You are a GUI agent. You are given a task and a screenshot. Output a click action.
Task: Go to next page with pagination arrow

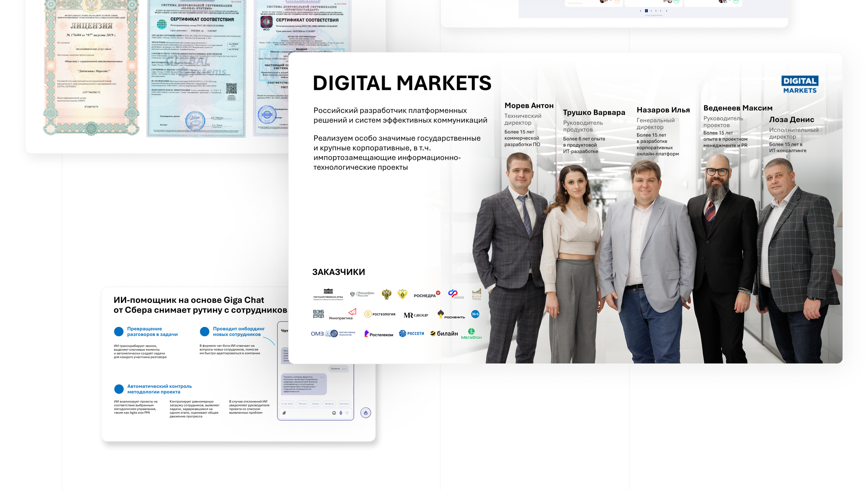(x=666, y=11)
